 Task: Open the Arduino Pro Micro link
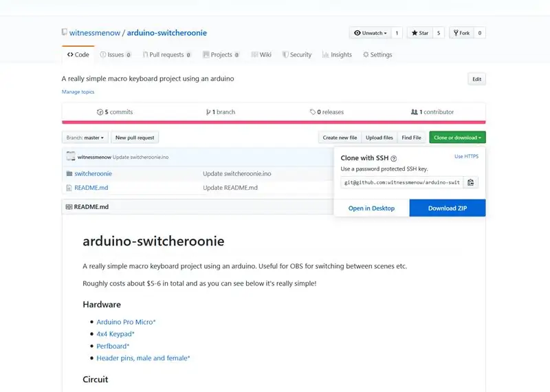126,322
